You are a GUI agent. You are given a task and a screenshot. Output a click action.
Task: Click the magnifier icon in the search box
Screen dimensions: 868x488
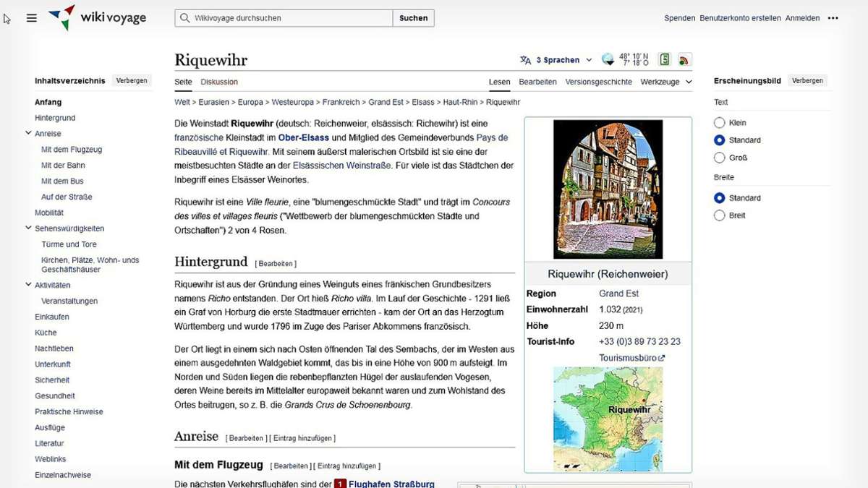click(185, 18)
